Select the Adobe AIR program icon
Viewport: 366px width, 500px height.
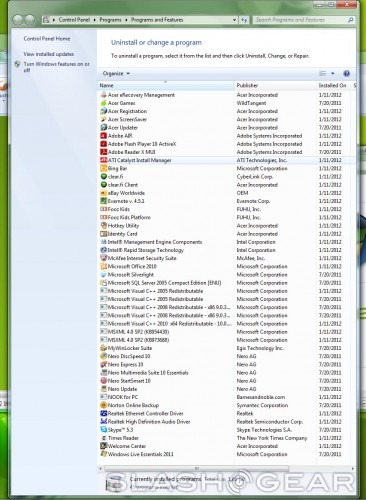[x=104, y=136]
